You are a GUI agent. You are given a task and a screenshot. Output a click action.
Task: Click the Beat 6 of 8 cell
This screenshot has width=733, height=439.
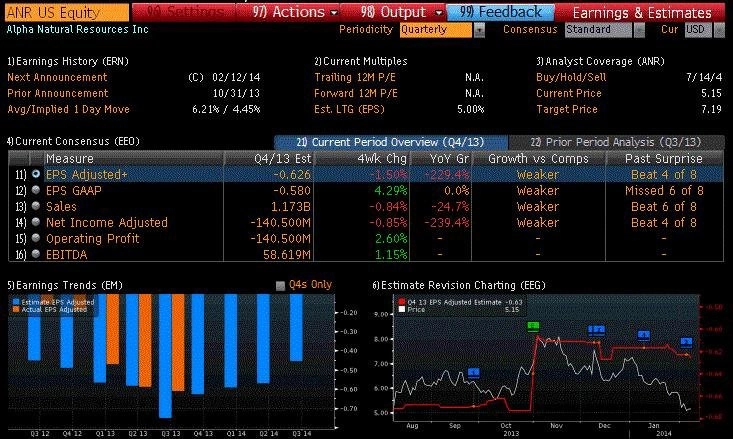[x=664, y=206]
